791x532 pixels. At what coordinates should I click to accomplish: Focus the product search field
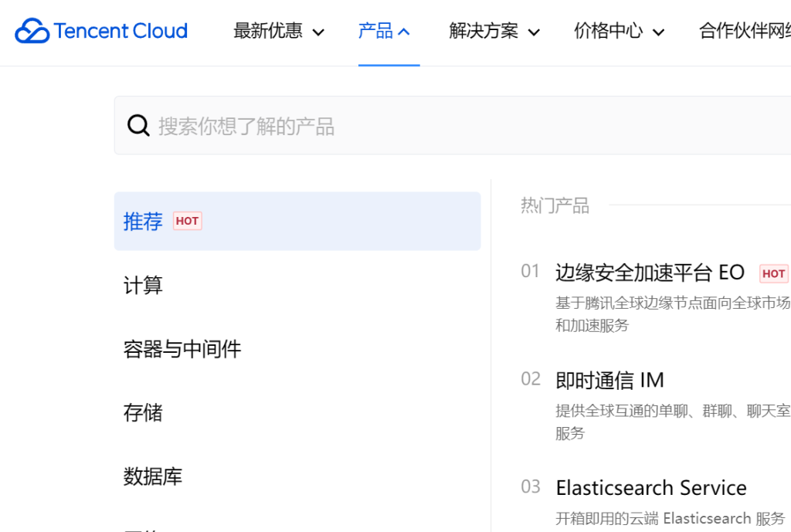(x=453, y=126)
